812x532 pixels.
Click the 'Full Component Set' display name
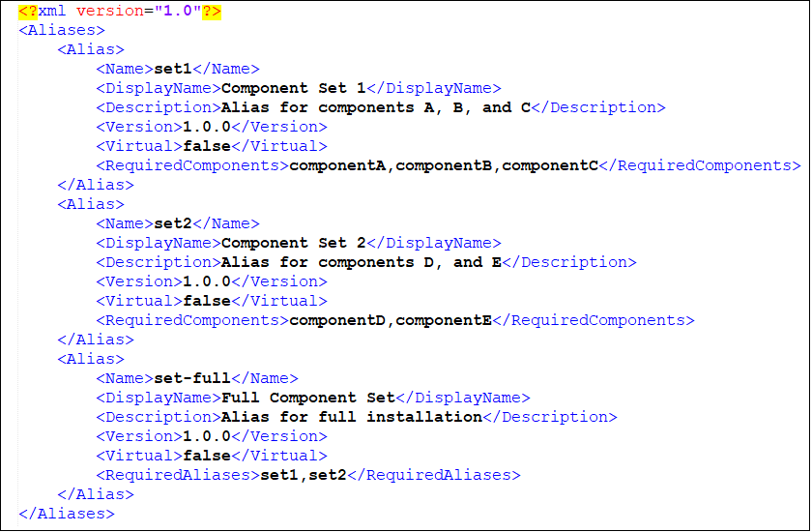[x=308, y=398]
